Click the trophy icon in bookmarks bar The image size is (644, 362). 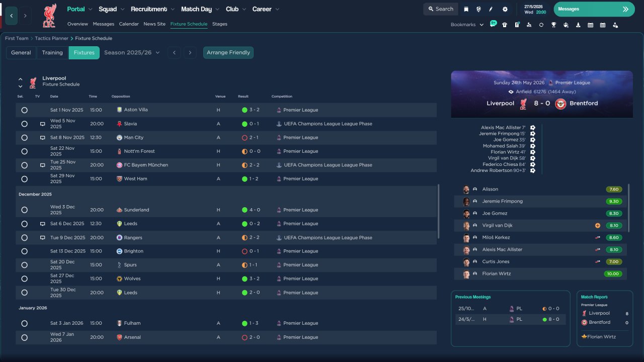[553, 25]
